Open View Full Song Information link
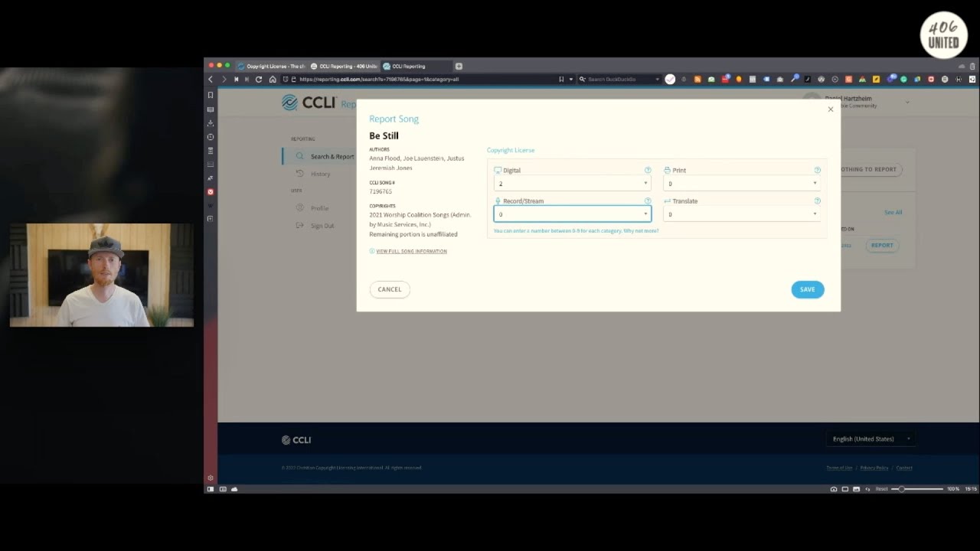 pyautogui.click(x=411, y=251)
